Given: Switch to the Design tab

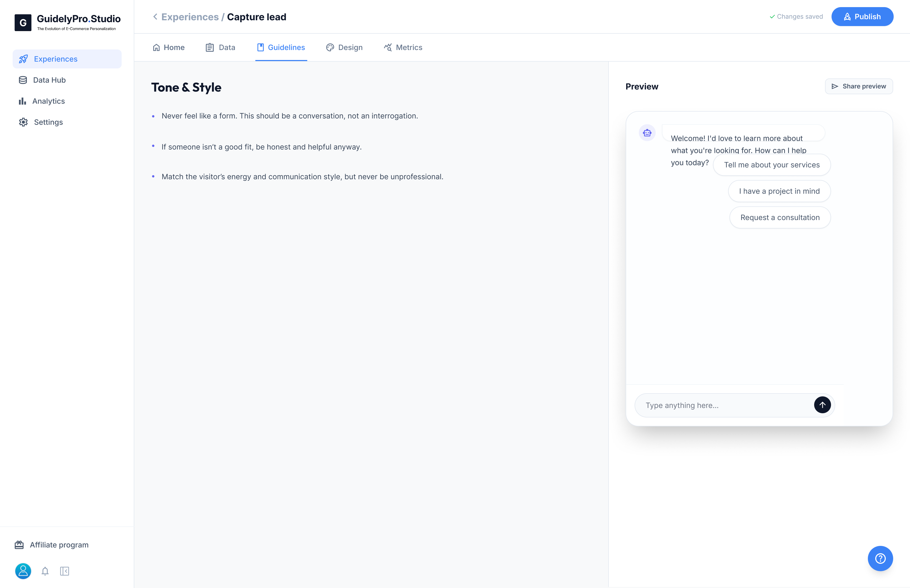Looking at the screenshot, I should click(x=344, y=47).
